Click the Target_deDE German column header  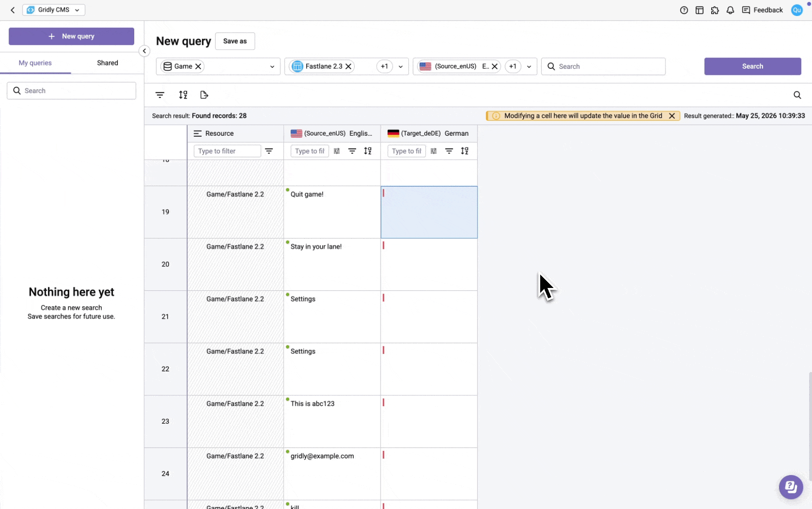(x=429, y=133)
